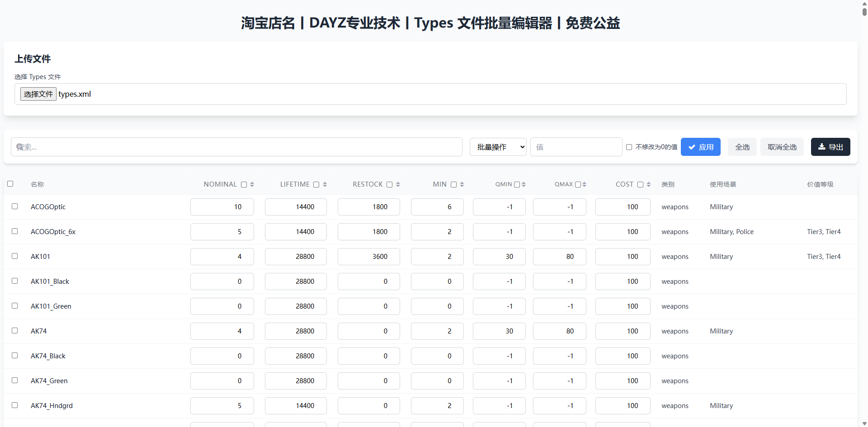The height and width of the screenshot is (427, 868).
Task: Click the 全选 button
Action: tap(742, 147)
